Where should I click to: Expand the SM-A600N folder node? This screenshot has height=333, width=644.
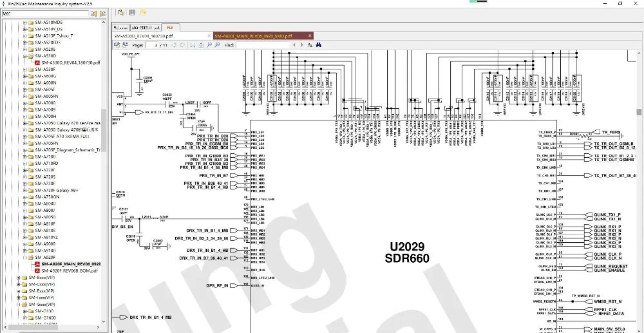pos(25,83)
